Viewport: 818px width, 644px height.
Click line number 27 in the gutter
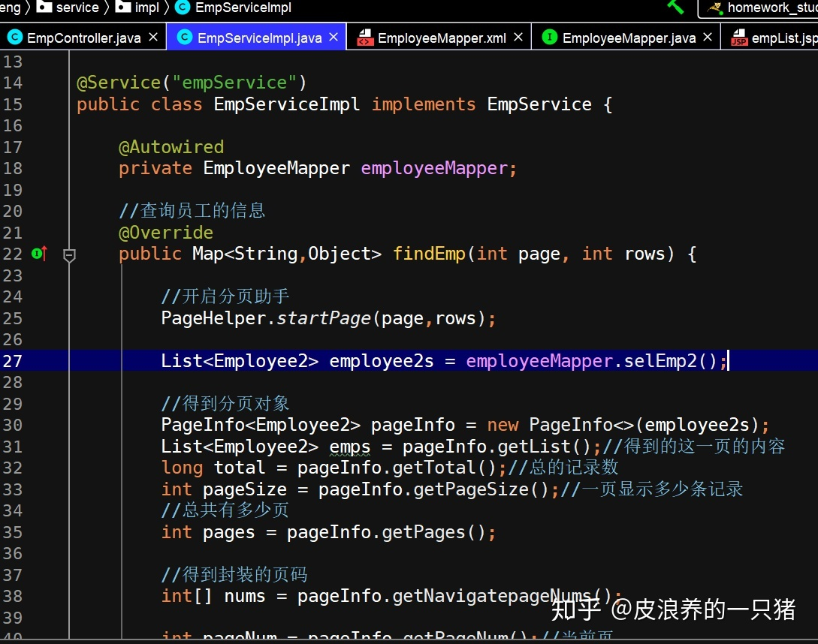tap(13, 361)
